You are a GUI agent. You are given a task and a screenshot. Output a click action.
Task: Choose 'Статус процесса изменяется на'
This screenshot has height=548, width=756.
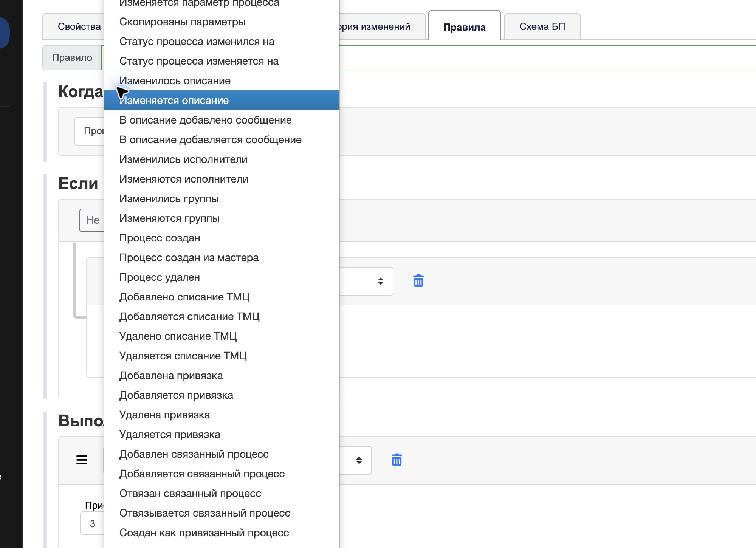222,61
